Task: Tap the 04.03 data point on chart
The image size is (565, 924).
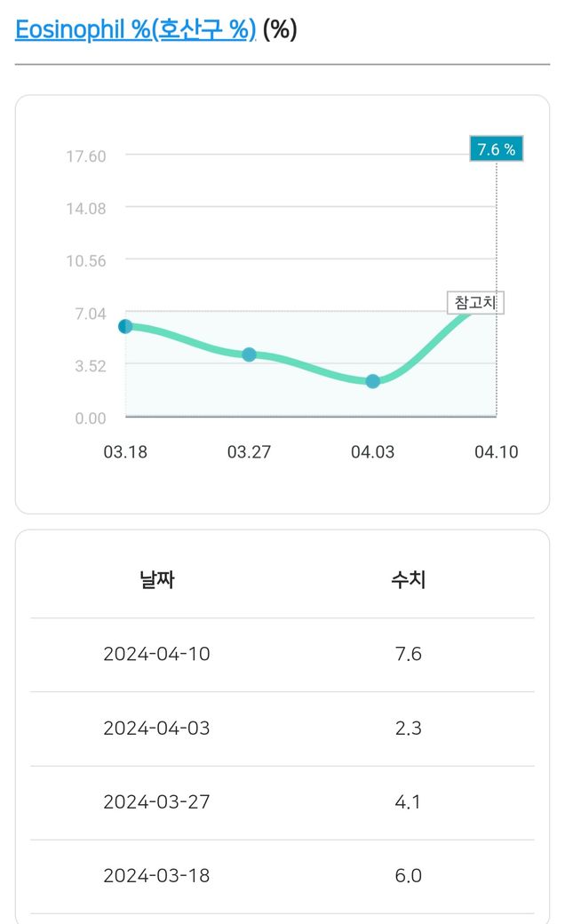Action: pos(373,381)
